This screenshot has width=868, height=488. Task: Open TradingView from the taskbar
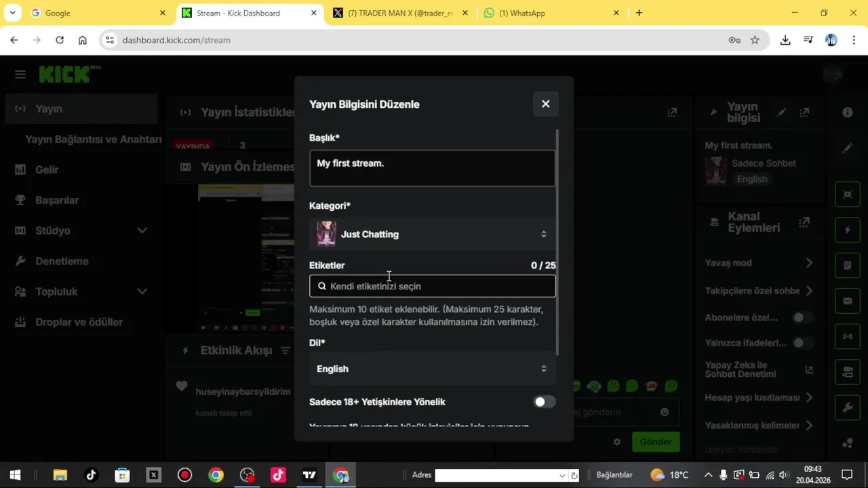click(309, 475)
